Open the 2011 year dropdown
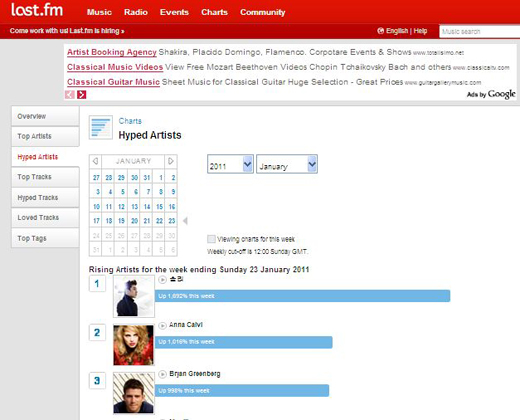 click(230, 164)
